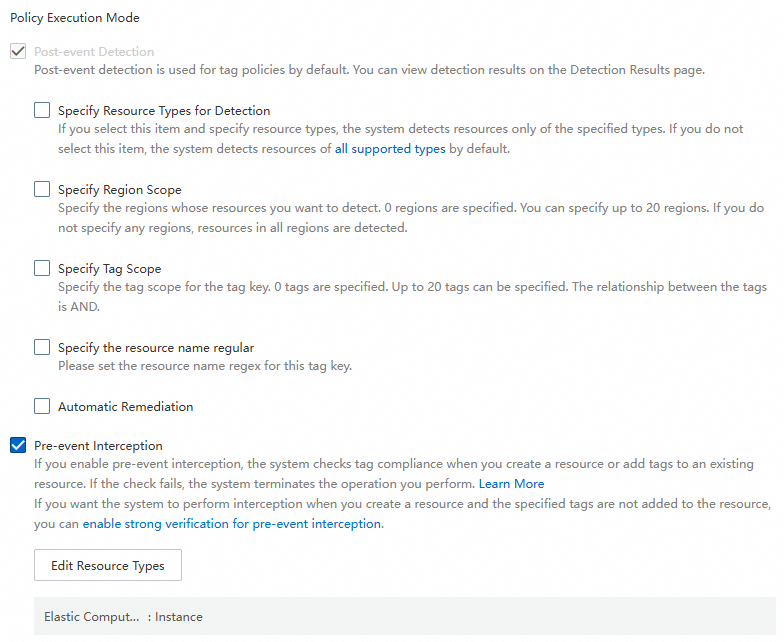Uncheck the Pre-event Interception checkbox
This screenshot has height=642, width=784.
point(18,445)
